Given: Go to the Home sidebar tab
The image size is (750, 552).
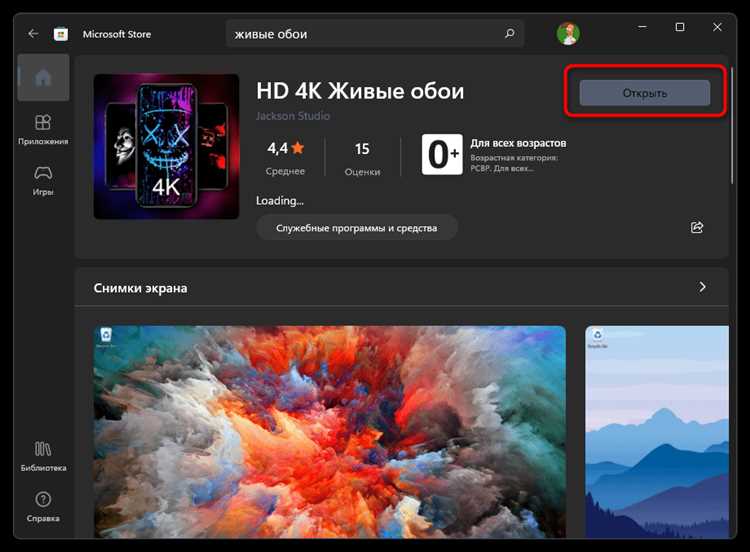Looking at the screenshot, I should 43,77.
